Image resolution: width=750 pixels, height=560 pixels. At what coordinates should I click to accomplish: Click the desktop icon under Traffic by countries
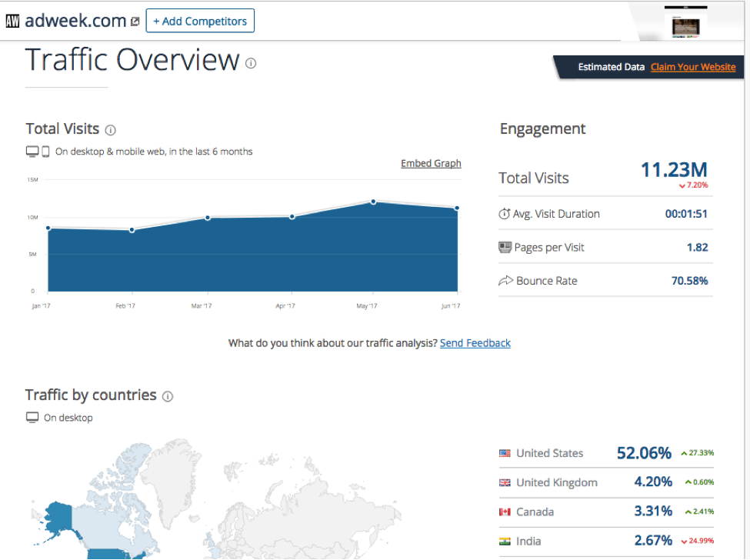click(32, 417)
